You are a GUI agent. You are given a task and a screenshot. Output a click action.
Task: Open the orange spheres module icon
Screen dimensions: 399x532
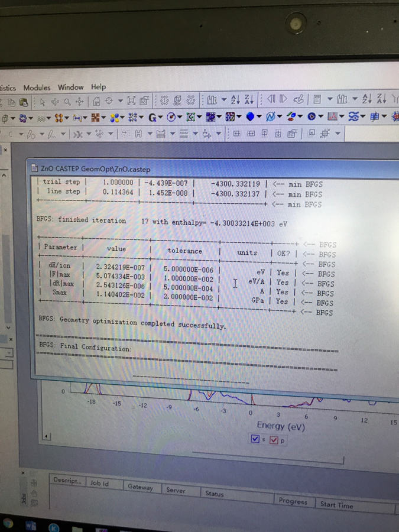click(x=59, y=118)
